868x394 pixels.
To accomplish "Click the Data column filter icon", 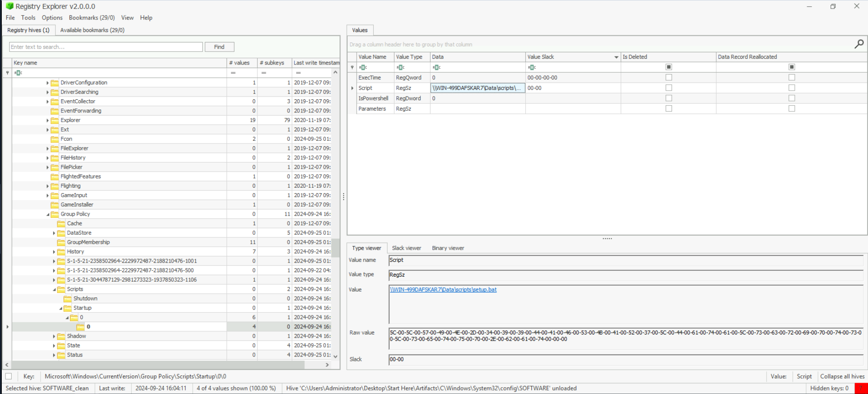I will click(436, 67).
